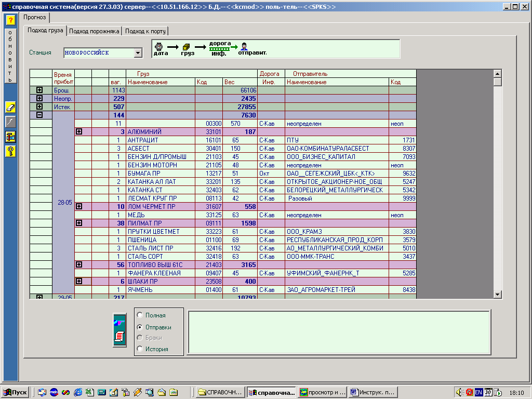Open the calculator-like icon in the quick launch bar
This screenshot has height=399, width=532.
click(101, 392)
